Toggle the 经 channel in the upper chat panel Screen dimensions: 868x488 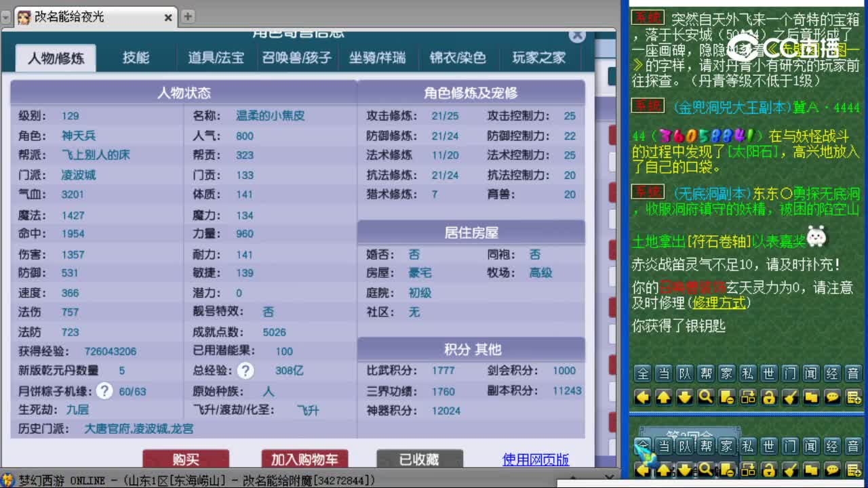832,373
